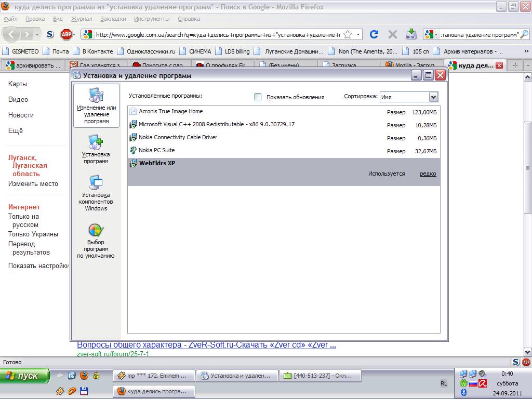
Task: Reload the page with refresh icon
Action: pyautogui.click(x=374, y=34)
